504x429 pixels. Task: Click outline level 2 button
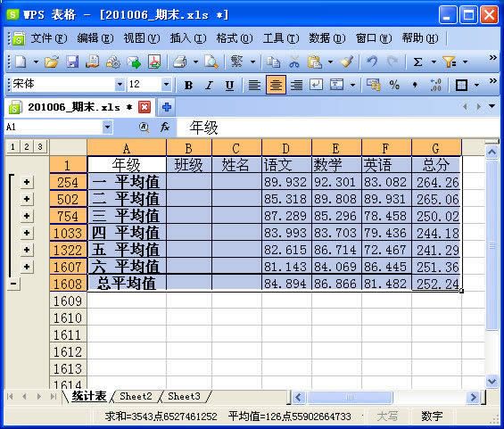click(x=27, y=147)
